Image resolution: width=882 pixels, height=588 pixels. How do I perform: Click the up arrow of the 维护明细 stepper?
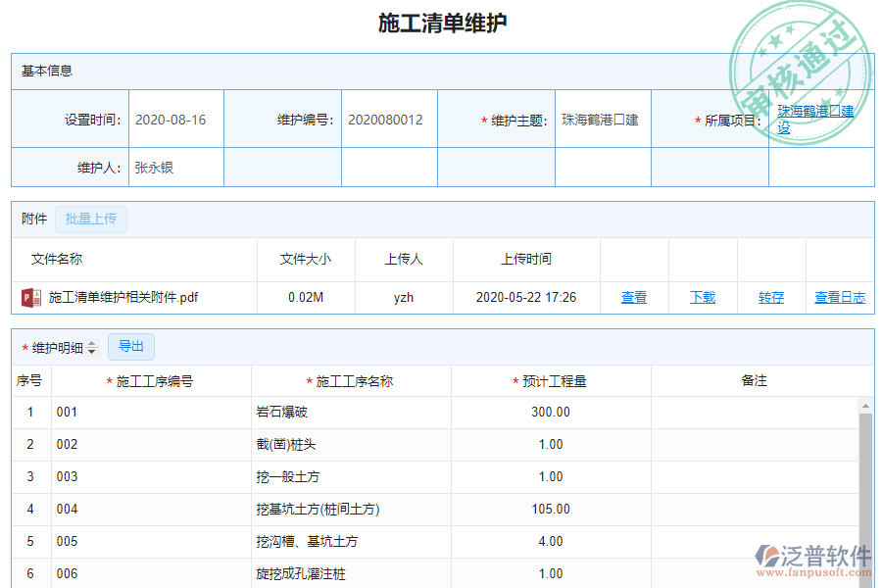pyautogui.click(x=91, y=342)
